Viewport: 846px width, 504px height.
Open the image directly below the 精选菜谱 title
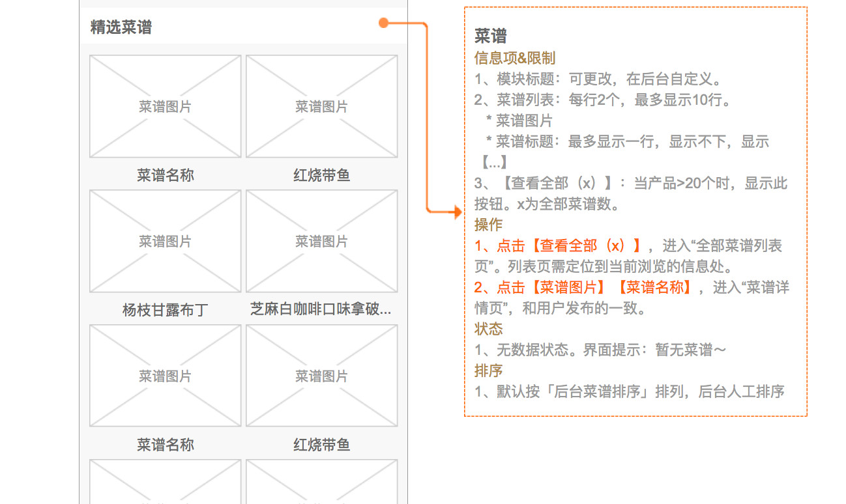pos(166,106)
